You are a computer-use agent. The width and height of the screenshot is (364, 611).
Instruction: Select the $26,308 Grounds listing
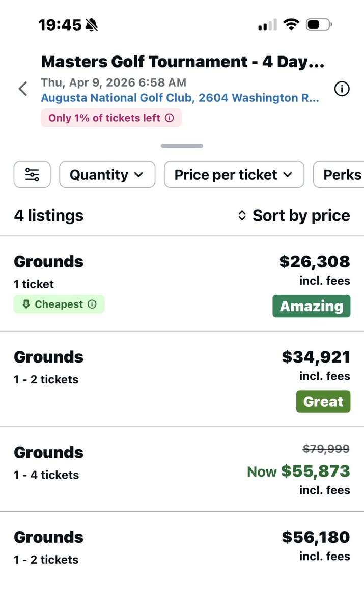pos(153,284)
